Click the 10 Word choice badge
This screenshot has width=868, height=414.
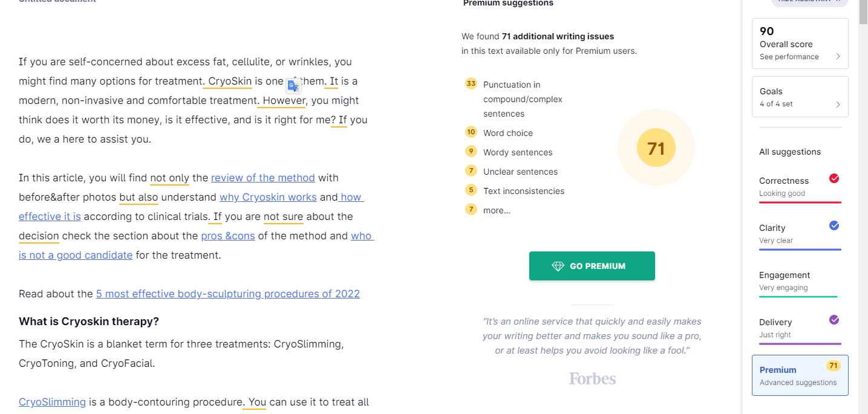point(471,132)
